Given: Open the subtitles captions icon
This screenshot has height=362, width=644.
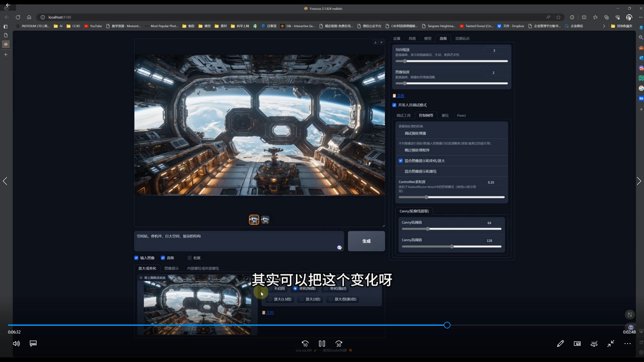Looking at the screenshot, I should coord(33,344).
